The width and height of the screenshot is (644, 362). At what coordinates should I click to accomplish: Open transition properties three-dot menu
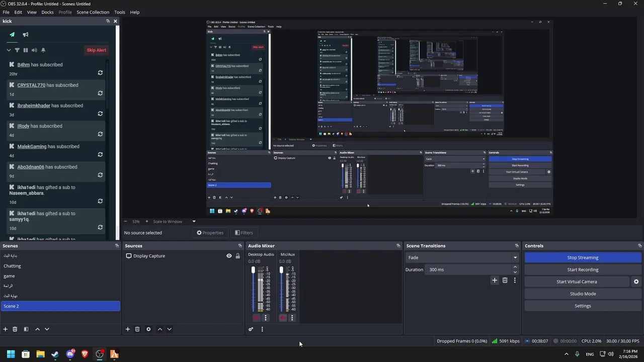[x=515, y=281]
